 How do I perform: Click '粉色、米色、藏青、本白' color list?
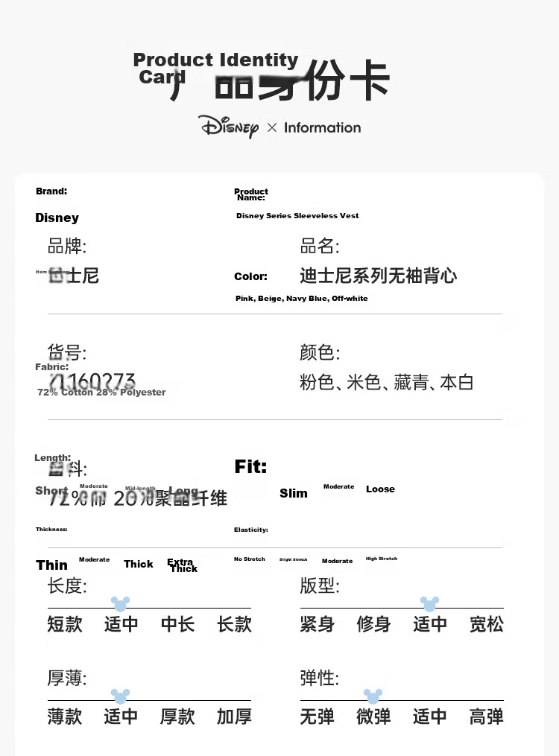pyautogui.click(x=387, y=382)
